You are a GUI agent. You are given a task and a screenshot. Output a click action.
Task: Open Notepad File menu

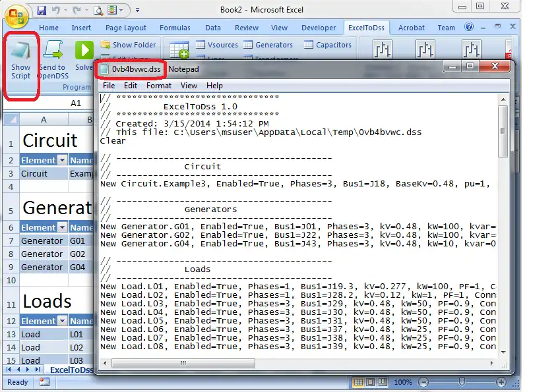pos(109,86)
